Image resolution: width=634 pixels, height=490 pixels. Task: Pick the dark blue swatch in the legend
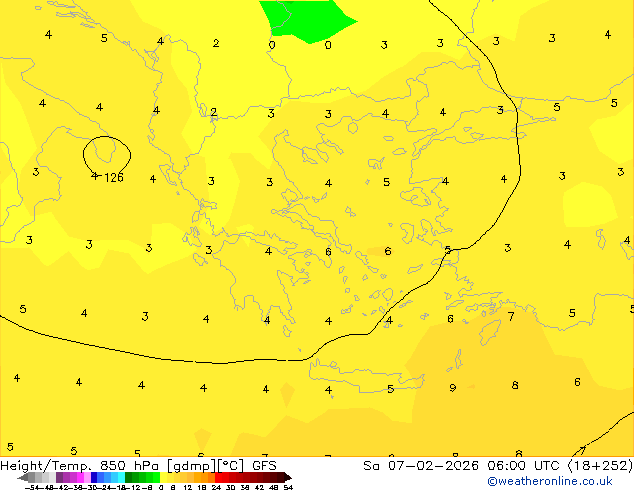click(x=94, y=478)
